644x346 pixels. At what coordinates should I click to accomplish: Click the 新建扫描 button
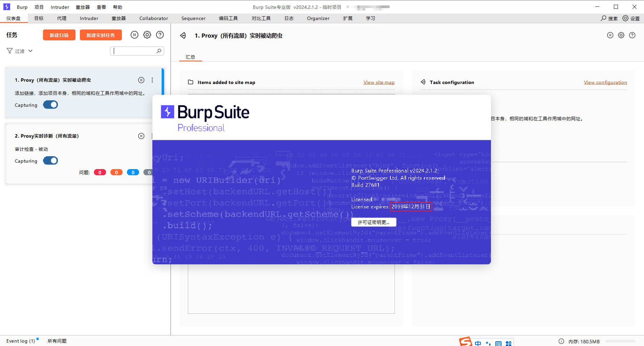59,35
